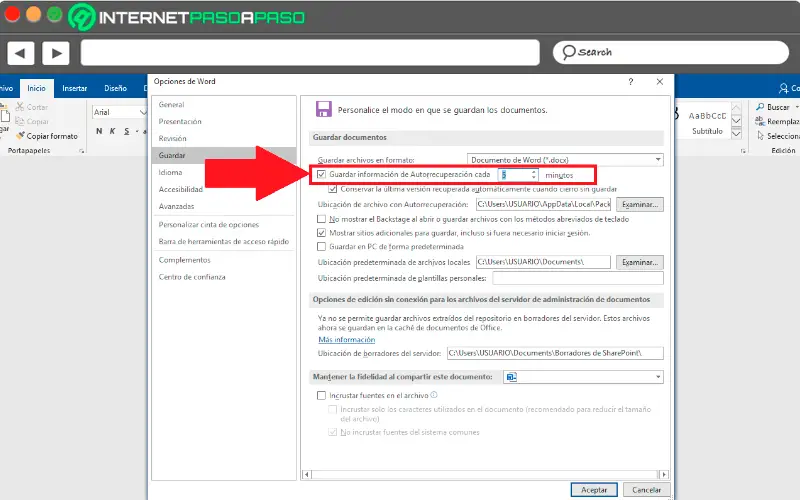Open Buscar dropdown arrow in ribbon
The width and height of the screenshot is (800, 500).
[x=796, y=107]
